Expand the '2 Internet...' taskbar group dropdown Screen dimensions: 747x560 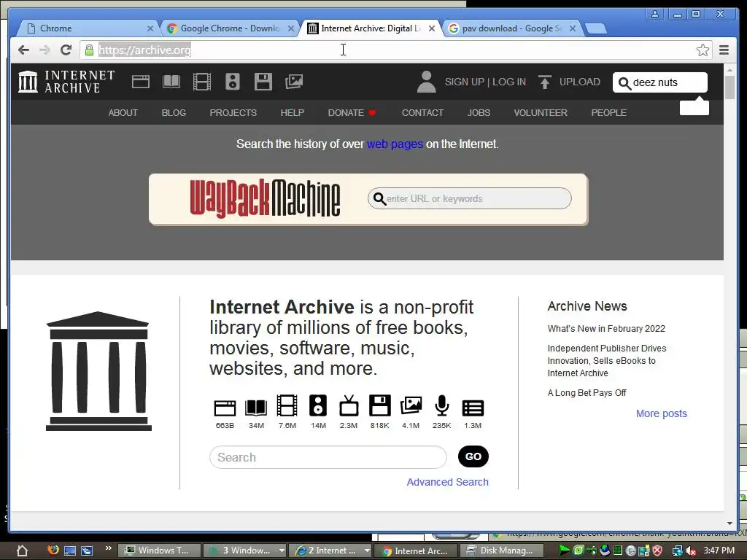(367, 551)
